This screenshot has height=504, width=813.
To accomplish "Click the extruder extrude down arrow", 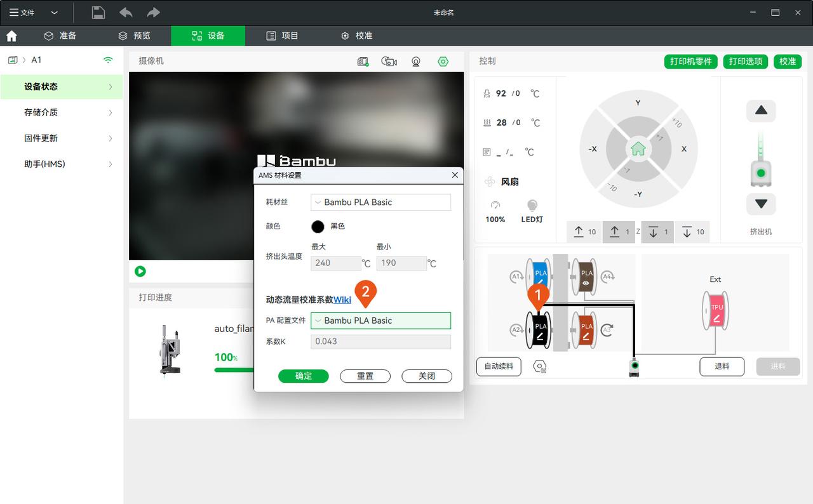I will click(761, 204).
